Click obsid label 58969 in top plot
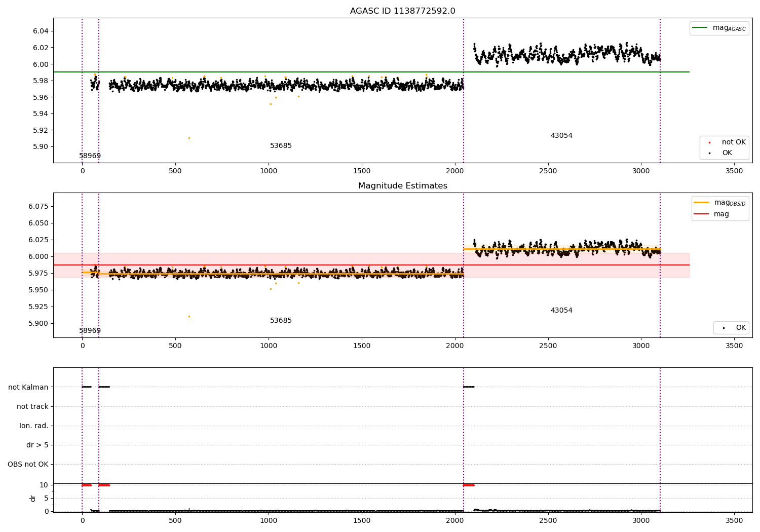This screenshot has height=532, width=760. 90,156
